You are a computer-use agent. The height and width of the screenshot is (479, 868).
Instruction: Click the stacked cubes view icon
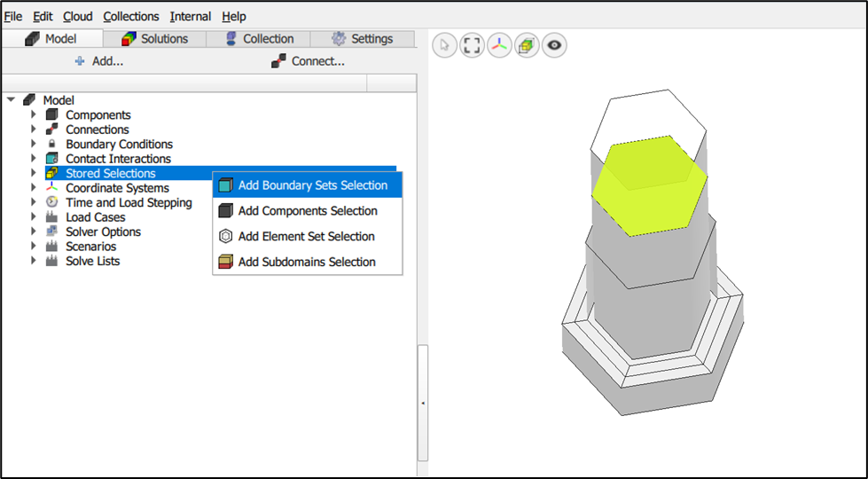(x=527, y=45)
